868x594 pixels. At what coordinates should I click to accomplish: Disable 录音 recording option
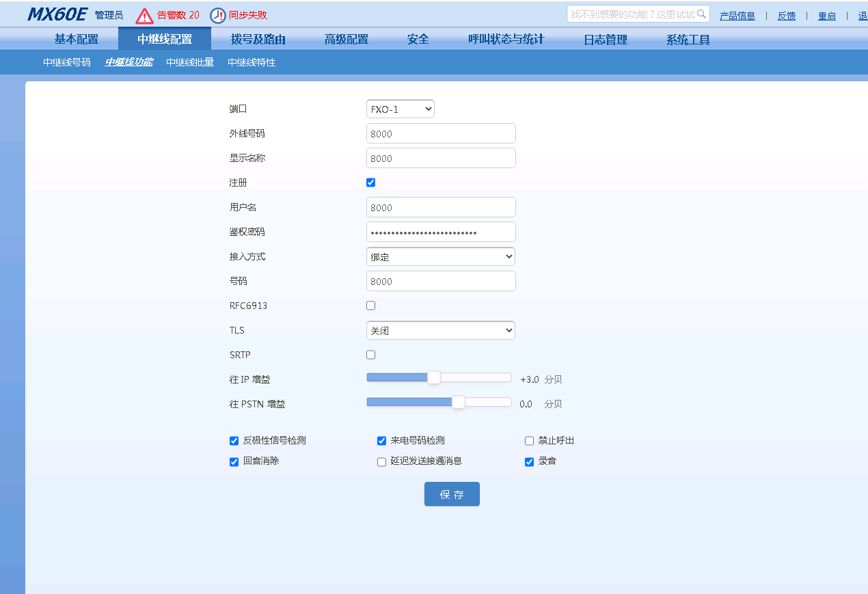529,461
